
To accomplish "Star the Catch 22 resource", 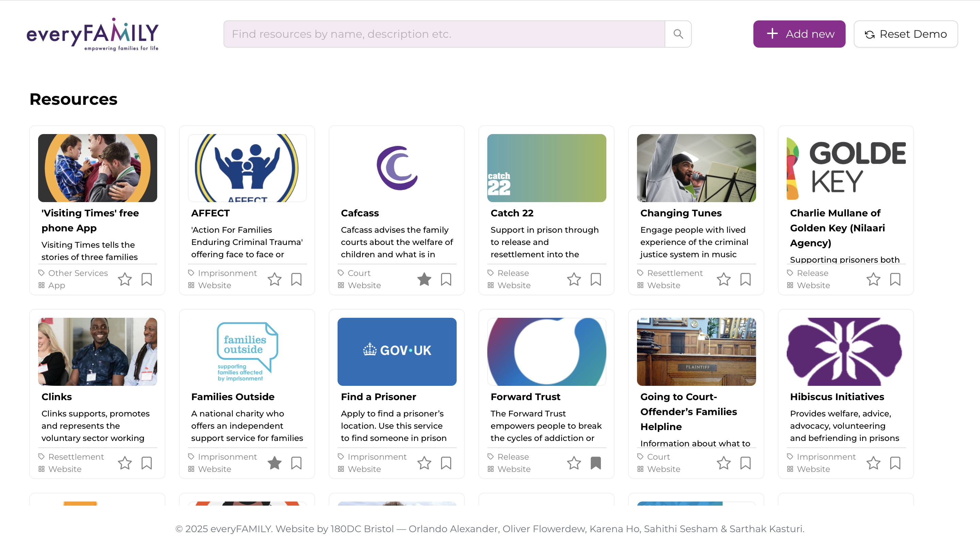I will [x=574, y=279].
